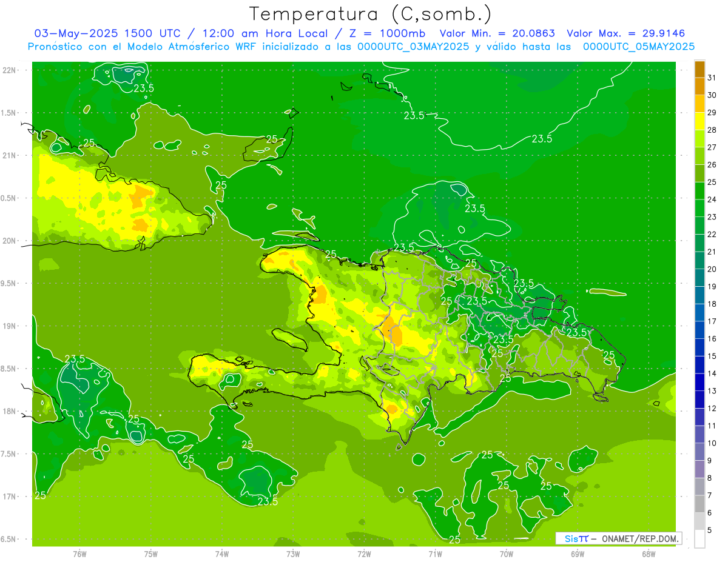
Task: Select the '24' label on the color scale
Action: click(x=712, y=199)
